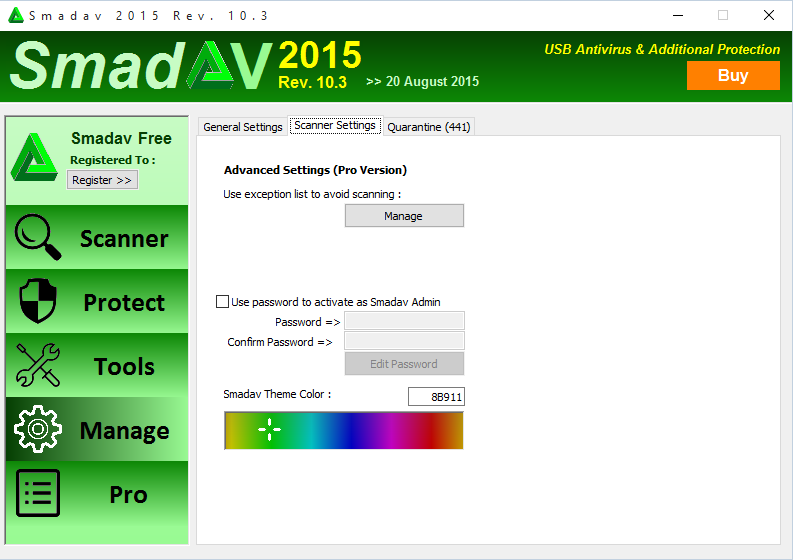Click the Password input field
The width and height of the screenshot is (793, 560).
(x=404, y=321)
